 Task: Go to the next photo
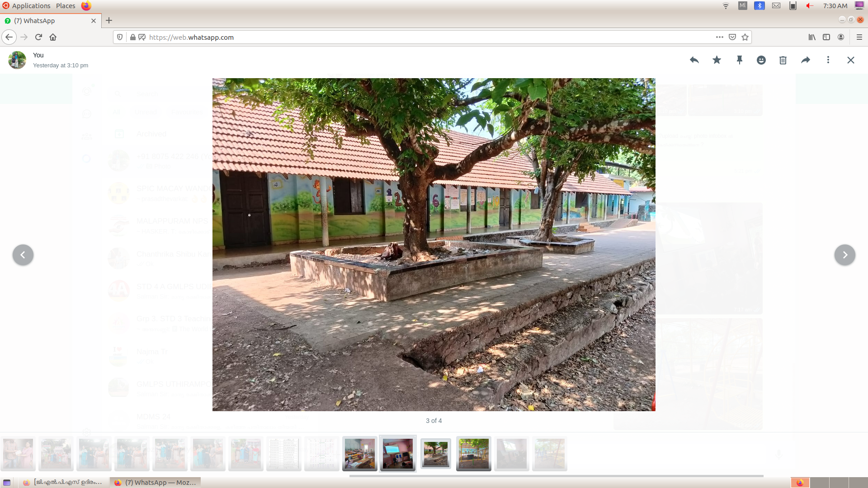pos(844,255)
